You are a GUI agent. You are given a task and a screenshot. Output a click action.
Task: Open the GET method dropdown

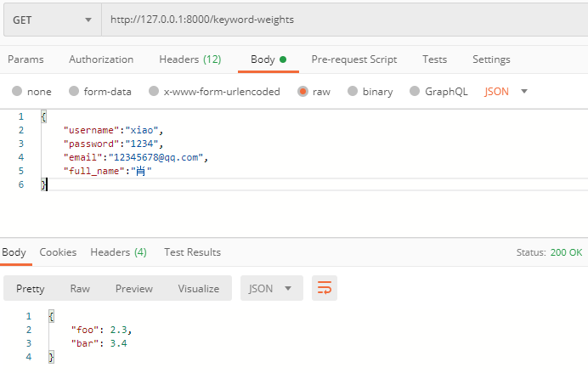pos(51,20)
